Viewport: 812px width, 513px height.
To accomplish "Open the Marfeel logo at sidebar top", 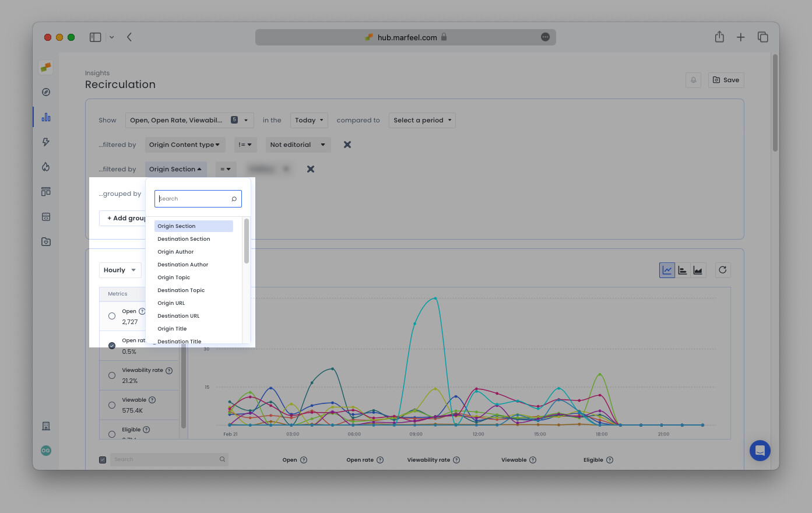I will click(x=45, y=67).
